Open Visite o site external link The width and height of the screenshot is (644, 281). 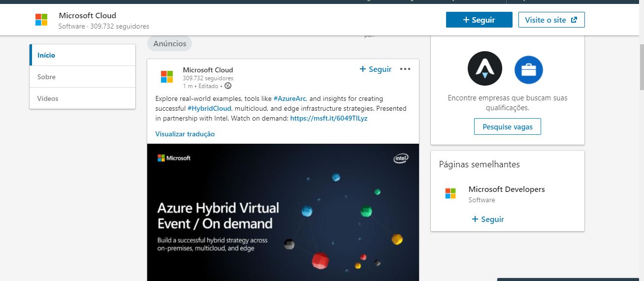pos(551,20)
